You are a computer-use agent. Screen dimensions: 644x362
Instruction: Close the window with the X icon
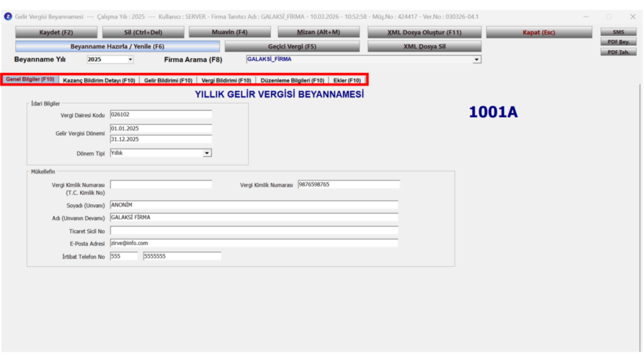(633, 16)
